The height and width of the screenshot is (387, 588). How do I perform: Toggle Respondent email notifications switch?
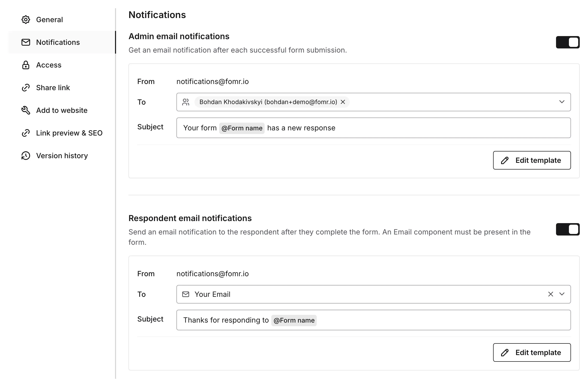pyautogui.click(x=568, y=229)
